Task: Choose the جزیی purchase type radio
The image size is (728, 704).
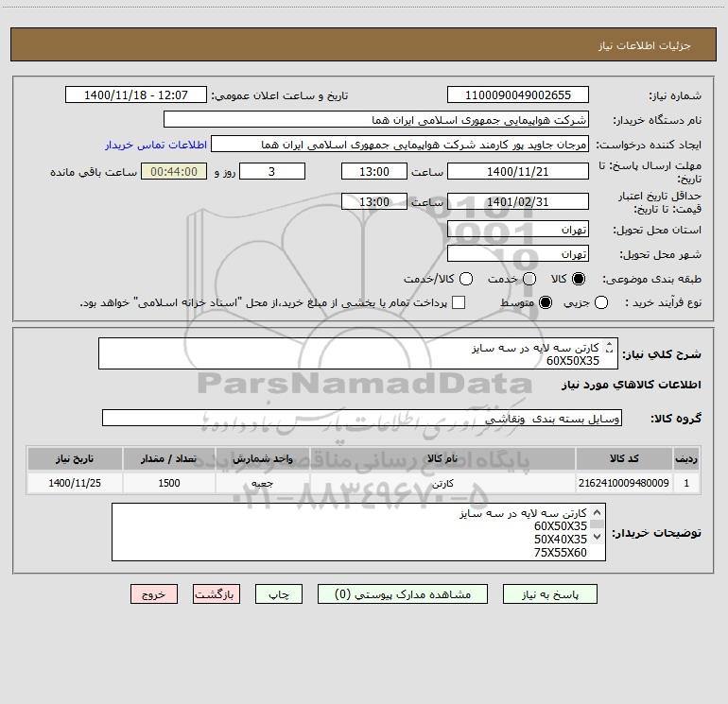Action: tap(601, 302)
